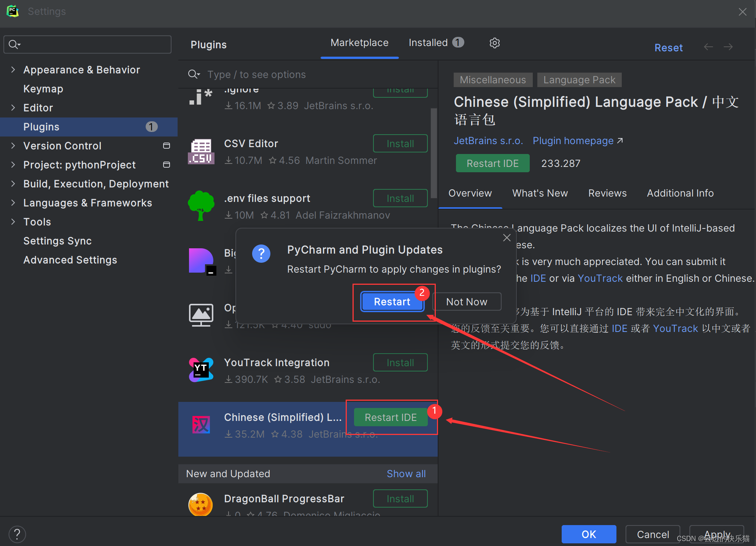Close the PyCharm updates dialog
756x546 pixels.
pyautogui.click(x=507, y=238)
